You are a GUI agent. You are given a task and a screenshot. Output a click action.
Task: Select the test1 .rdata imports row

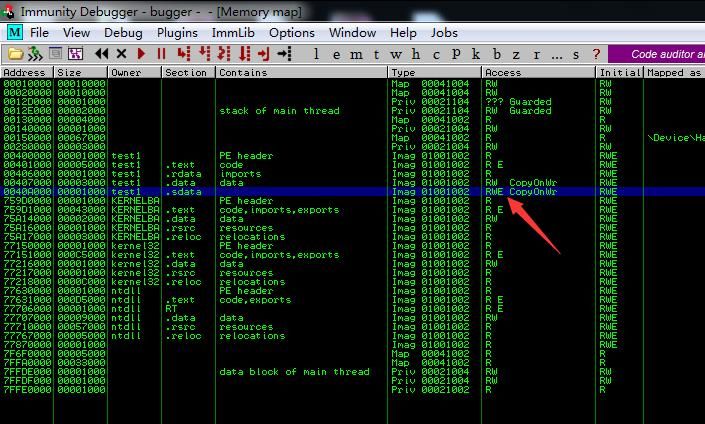point(352,174)
